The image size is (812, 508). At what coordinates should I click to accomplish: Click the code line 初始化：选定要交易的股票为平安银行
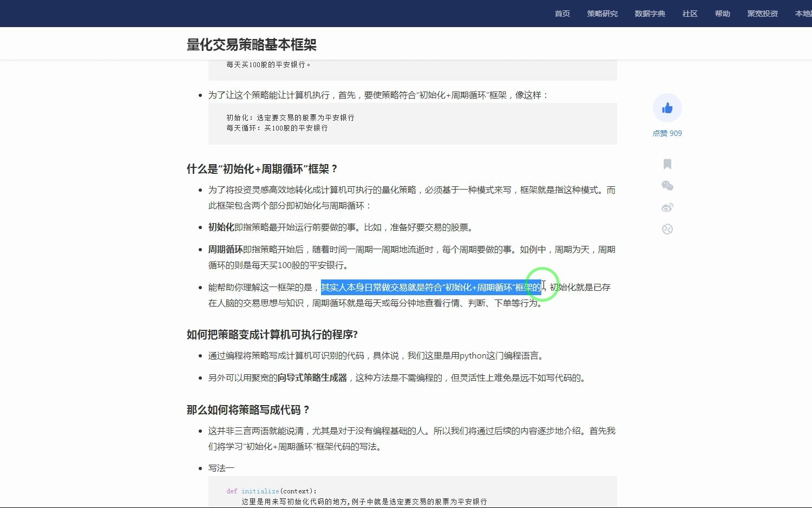click(290, 118)
